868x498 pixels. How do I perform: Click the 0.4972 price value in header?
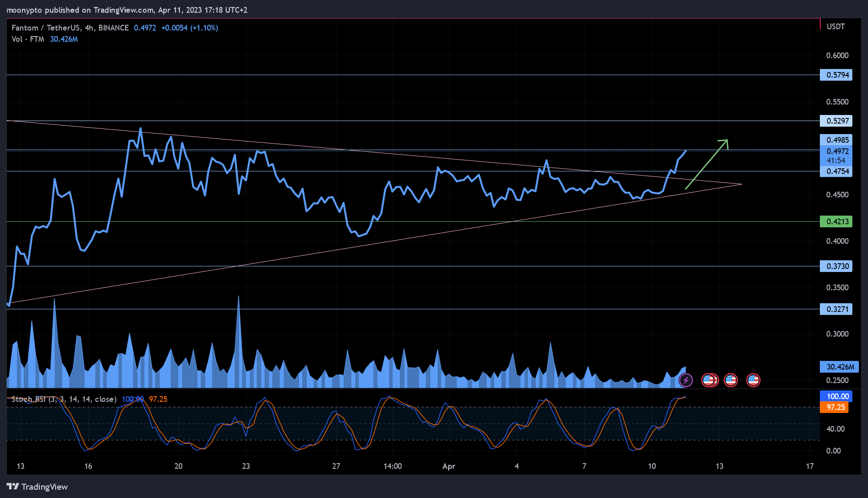(x=145, y=28)
